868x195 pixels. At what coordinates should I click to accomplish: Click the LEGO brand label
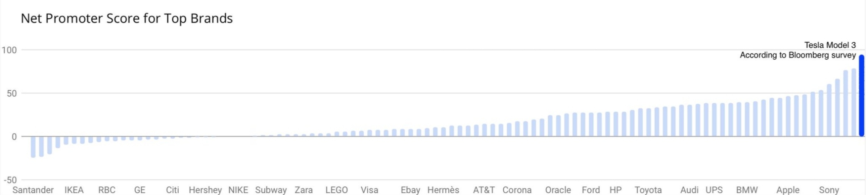[x=337, y=190]
